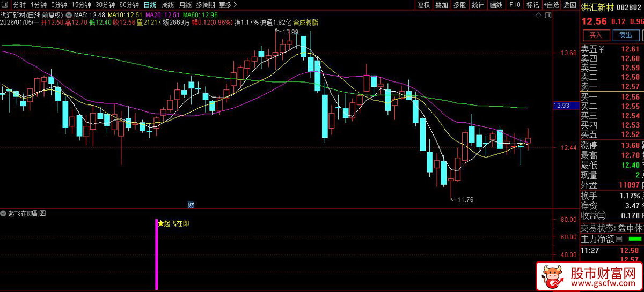
Task: Switch to the 30分钟 period tab
Action: 105,4
